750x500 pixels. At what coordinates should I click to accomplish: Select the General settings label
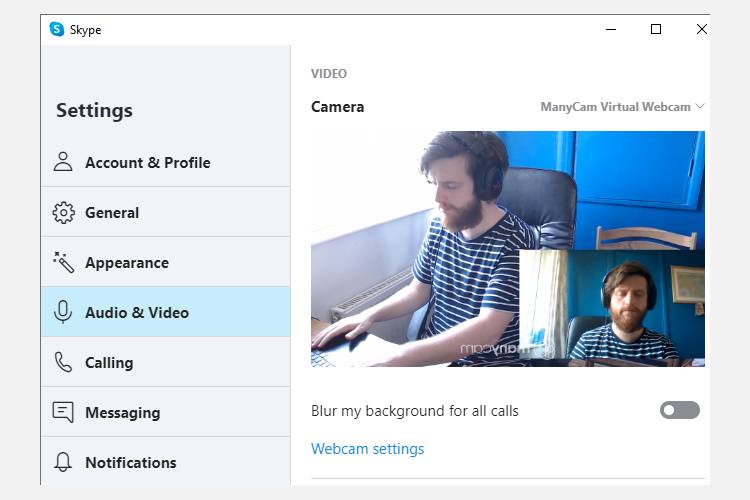(x=112, y=212)
